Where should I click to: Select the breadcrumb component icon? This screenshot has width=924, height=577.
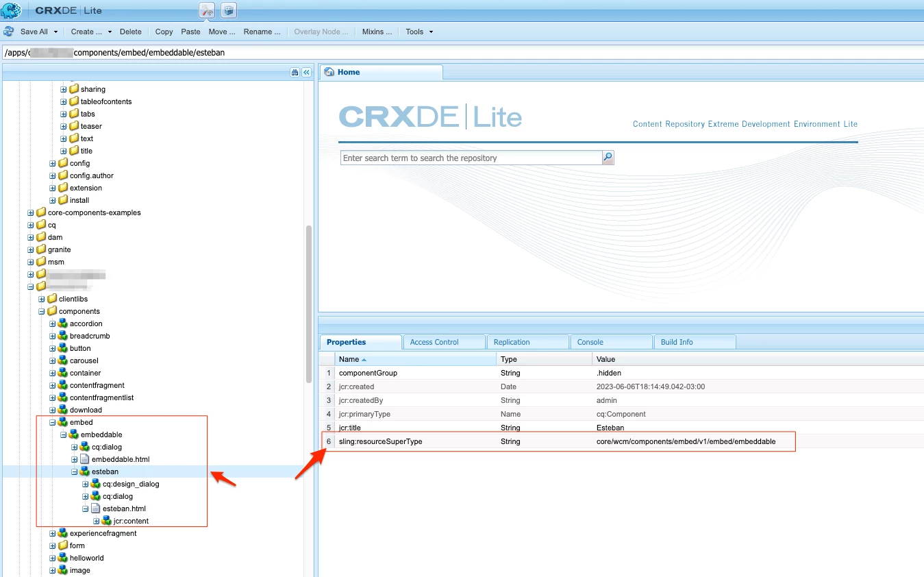(x=63, y=336)
